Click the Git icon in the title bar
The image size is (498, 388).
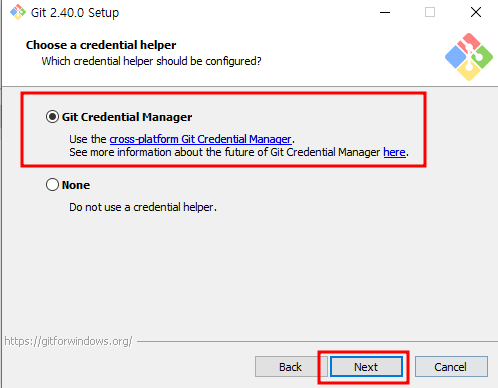[18, 12]
